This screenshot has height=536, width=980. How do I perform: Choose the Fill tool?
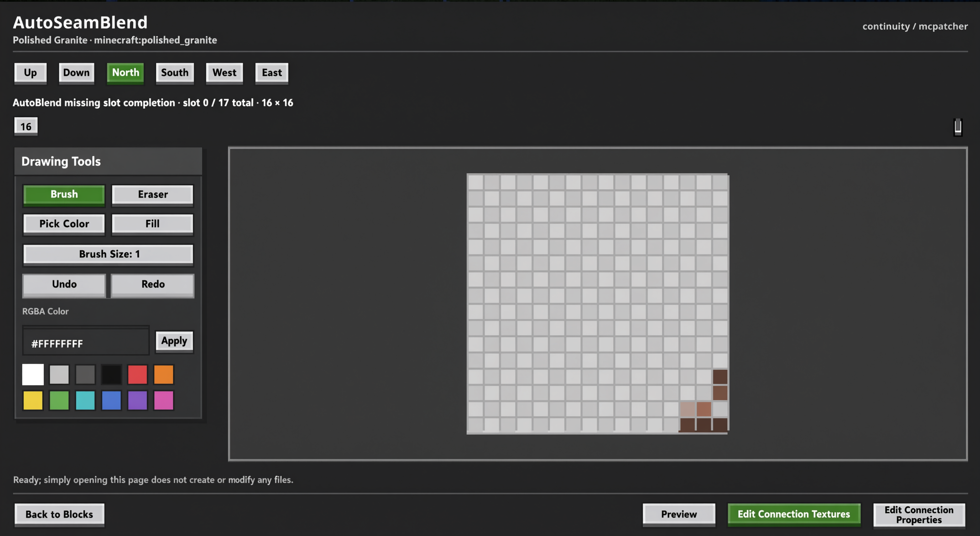click(152, 224)
